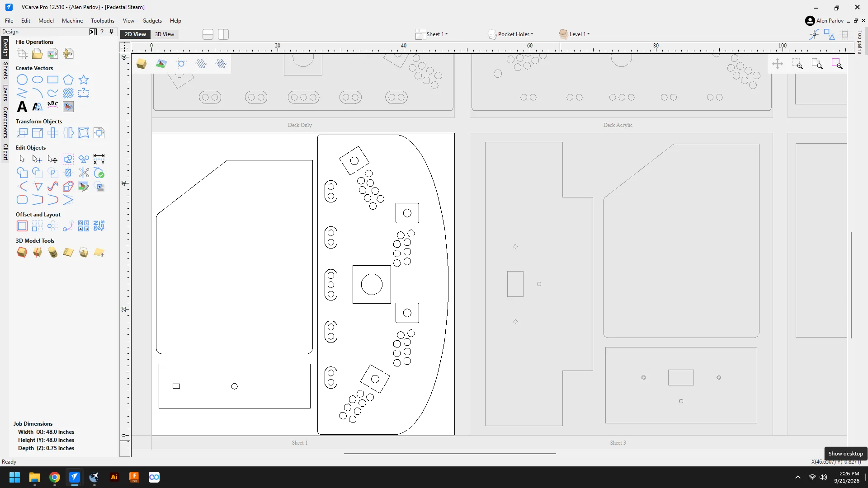Image resolution: width=868 pixels, height=488 pixels.
Task: Open the Sheets side tab
Action: 5,70
